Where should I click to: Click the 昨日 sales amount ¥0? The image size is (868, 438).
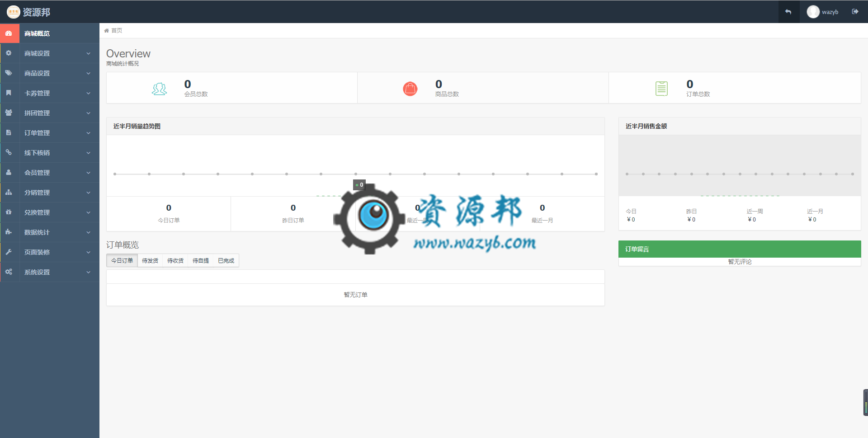click(x=691, y=220)
